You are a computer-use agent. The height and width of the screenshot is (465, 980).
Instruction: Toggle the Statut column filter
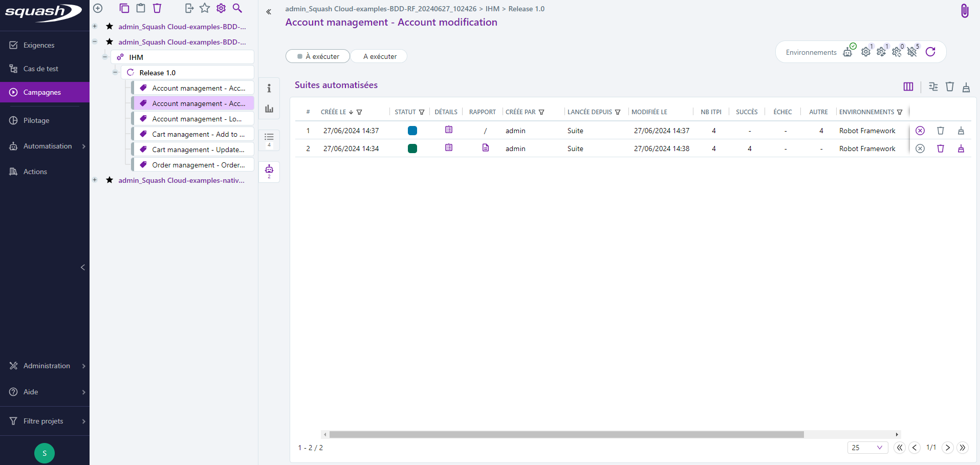click(422, 112)
